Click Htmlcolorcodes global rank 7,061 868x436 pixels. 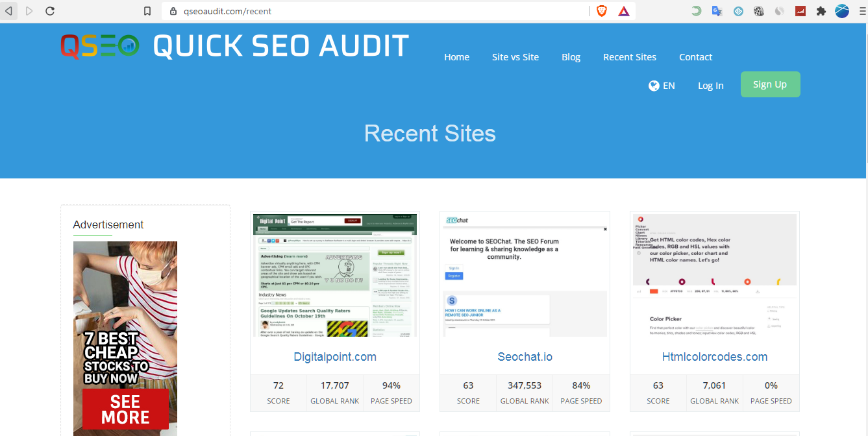715,385
